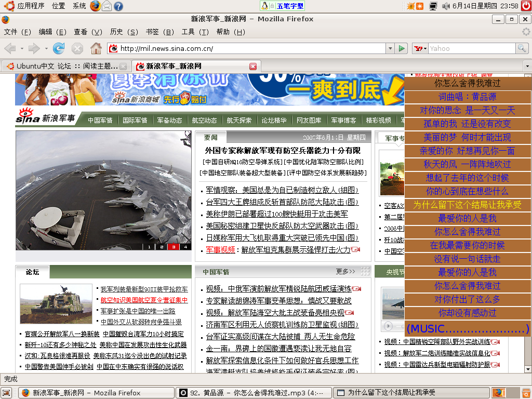
Task: Close the Ubuntu中文 论坛 tab
Action: (124, 66)
